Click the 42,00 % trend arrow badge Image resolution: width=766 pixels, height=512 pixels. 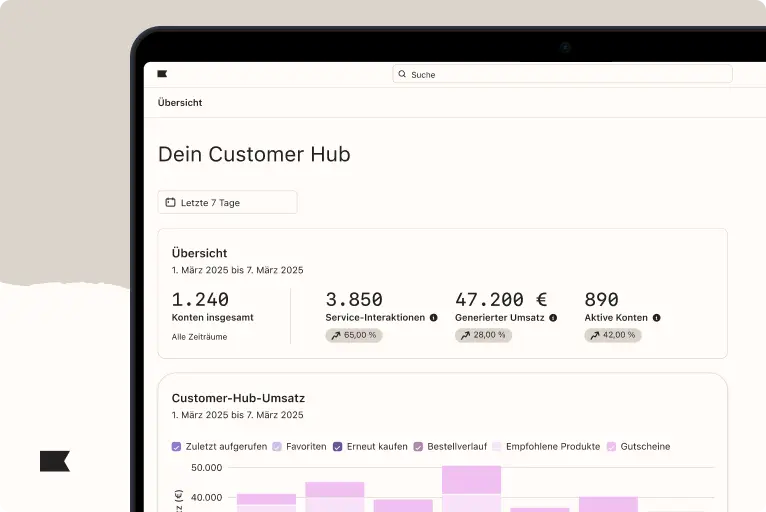[612, 335]
